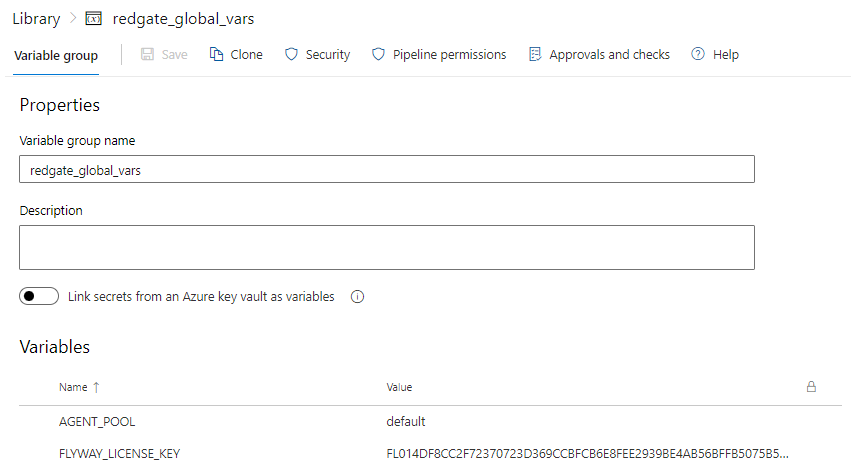
Task: Click the Variable group name input field
Action: tap(387, 169)
